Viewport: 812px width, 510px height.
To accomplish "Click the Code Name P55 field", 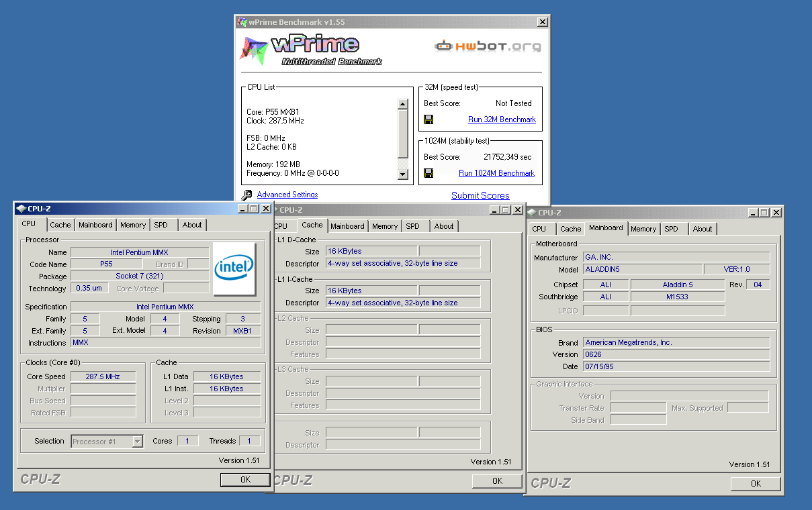I will click(106, 264).
